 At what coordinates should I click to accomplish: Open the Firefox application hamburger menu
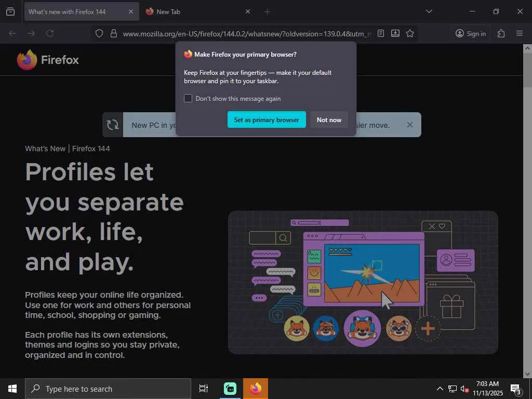click(x=519, y=33)
